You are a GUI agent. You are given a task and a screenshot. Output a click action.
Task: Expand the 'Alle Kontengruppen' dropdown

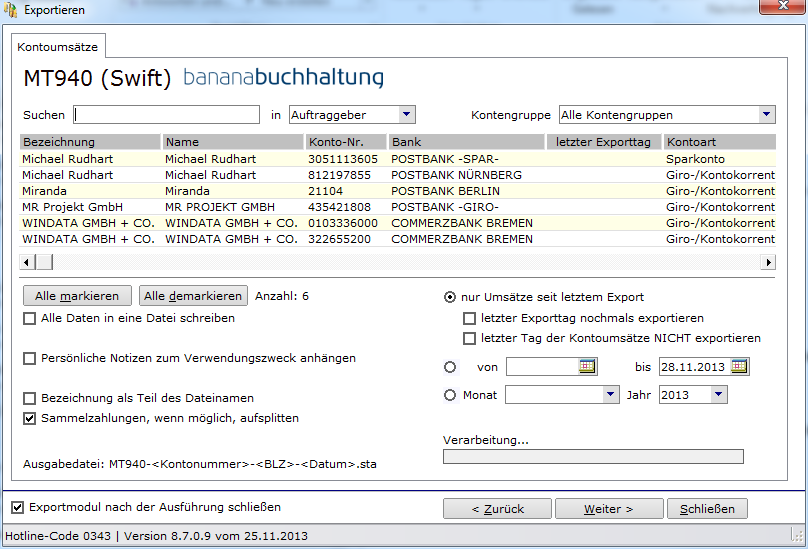click(x=766, y=114)
